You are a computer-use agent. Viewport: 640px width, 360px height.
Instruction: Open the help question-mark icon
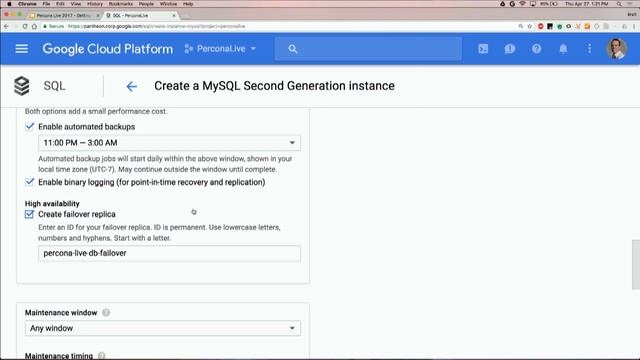tap(536, 49)
